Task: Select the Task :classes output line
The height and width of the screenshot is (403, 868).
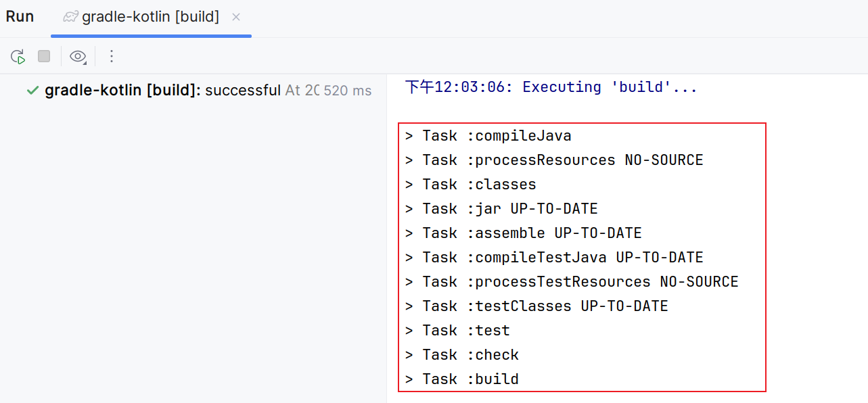Action: (470, 185)
